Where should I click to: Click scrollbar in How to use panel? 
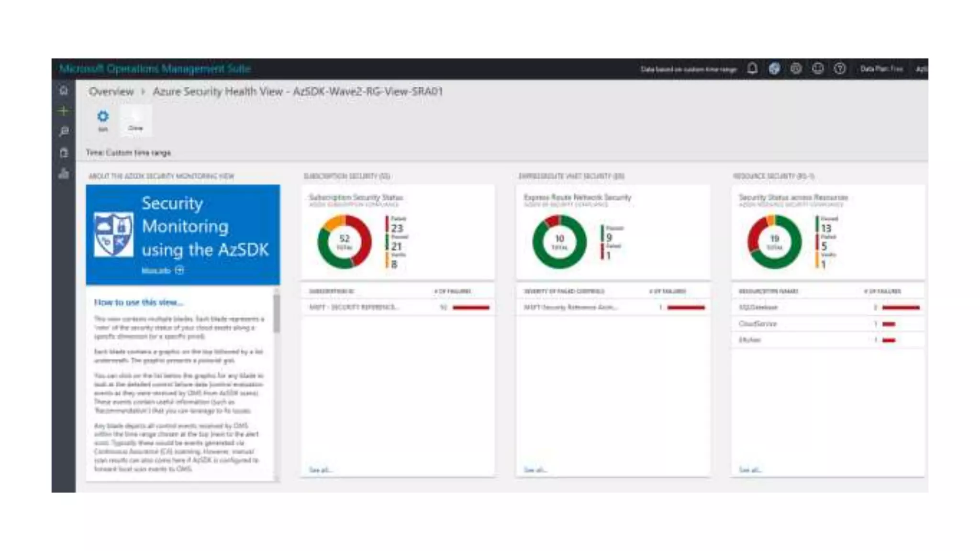tap(277, 314)
